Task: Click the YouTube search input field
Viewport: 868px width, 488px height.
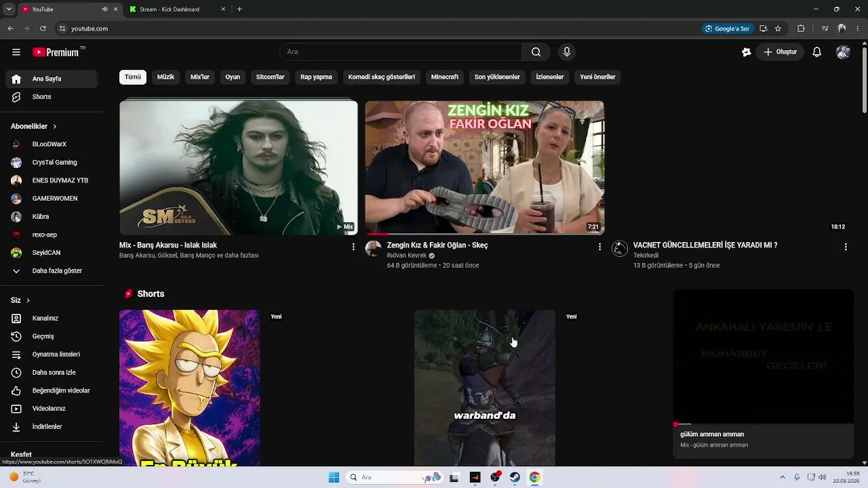Action: (x=401, y=52)
